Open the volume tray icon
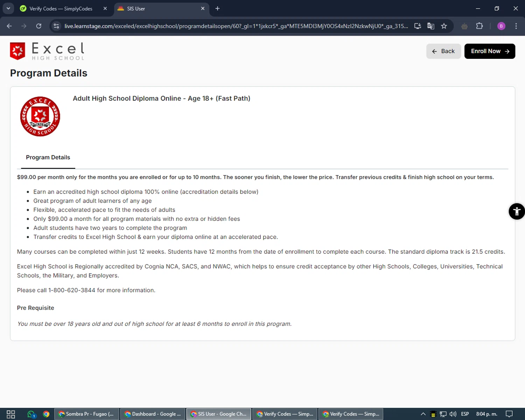The image size is (525, 420). coord(453,414)
